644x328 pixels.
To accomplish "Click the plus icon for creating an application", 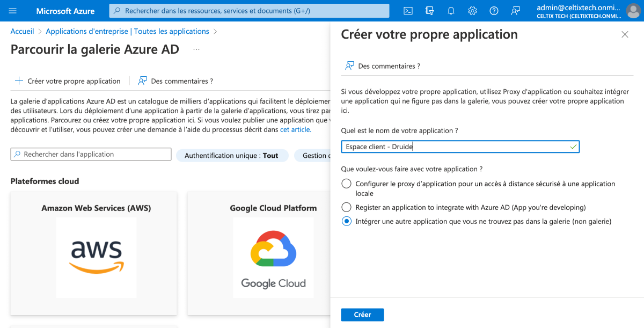I will (x=19, y=81).
